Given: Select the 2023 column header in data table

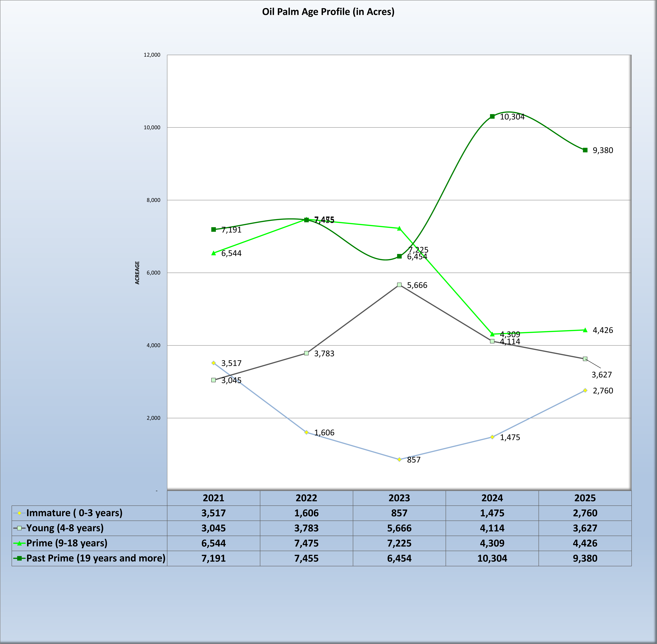Looking at the screenshot, I should [x=399, y=498].
